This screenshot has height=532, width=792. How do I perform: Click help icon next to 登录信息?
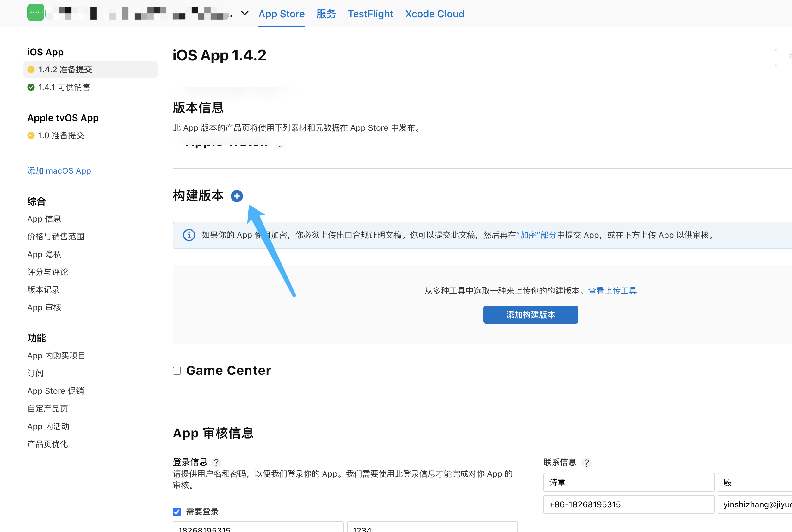[x=216, y=462]
